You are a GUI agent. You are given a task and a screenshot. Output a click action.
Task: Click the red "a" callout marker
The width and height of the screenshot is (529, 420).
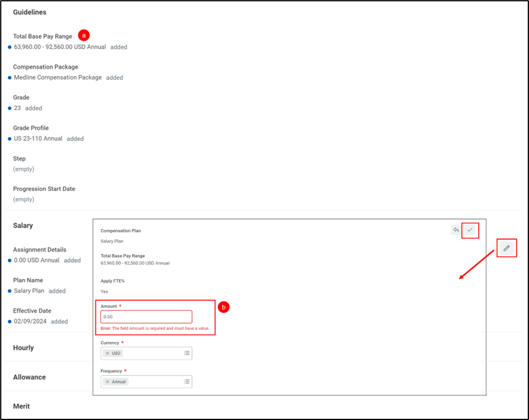click(84, 35)
